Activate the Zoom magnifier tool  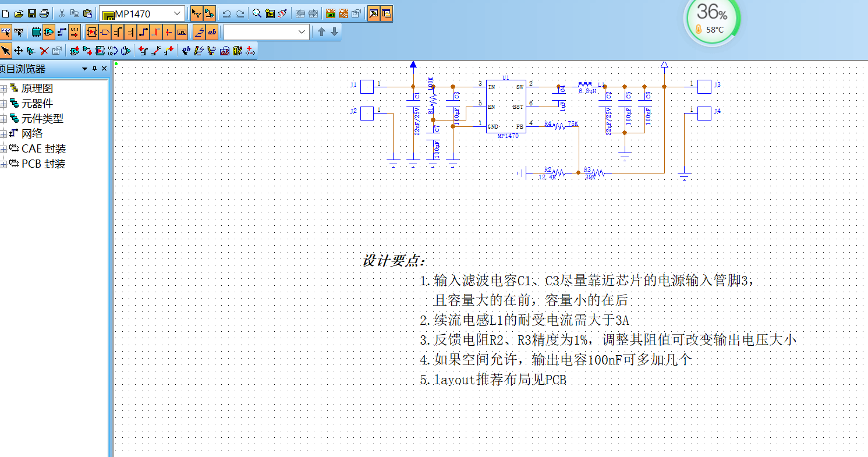[257, 13]
